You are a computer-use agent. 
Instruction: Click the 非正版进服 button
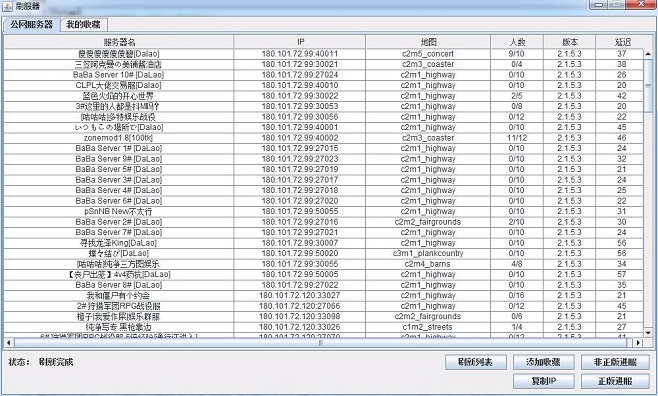point(615,362)
